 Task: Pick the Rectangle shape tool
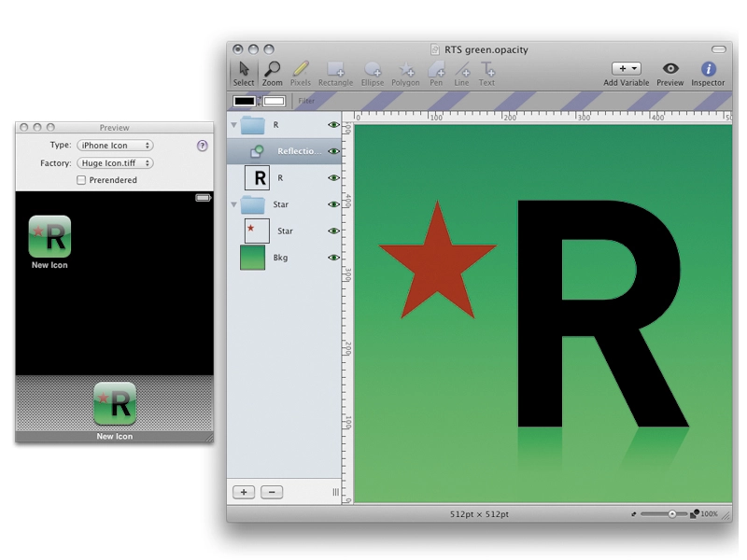[x=335, y=74]
